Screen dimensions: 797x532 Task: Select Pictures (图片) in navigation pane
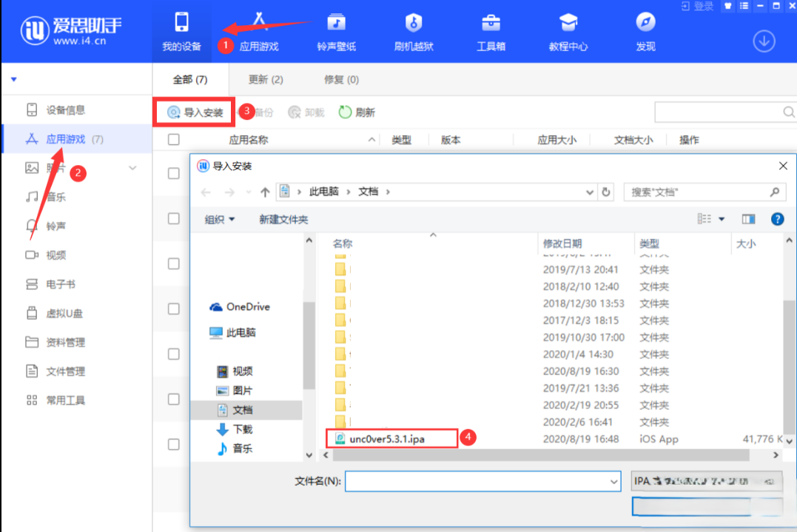(235, 390)
